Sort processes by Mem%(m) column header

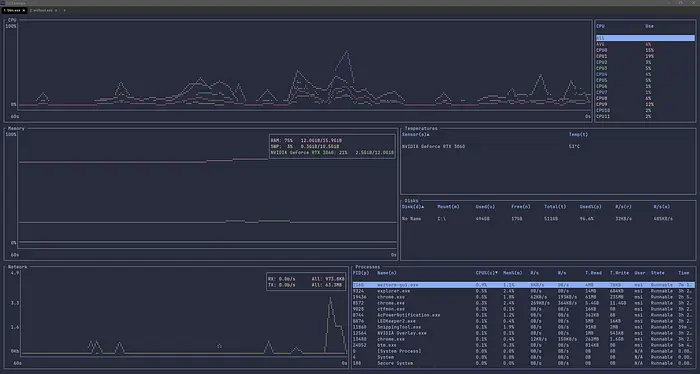point(512,273)
